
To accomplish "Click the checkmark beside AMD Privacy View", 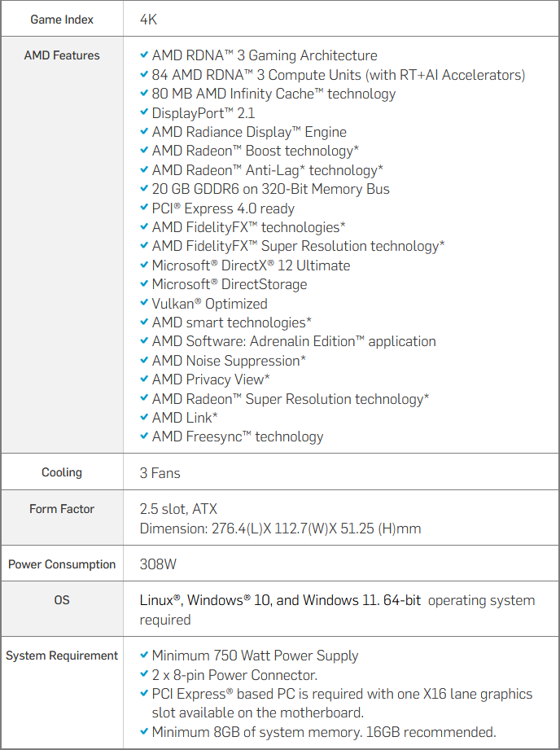I will [144, 379].
